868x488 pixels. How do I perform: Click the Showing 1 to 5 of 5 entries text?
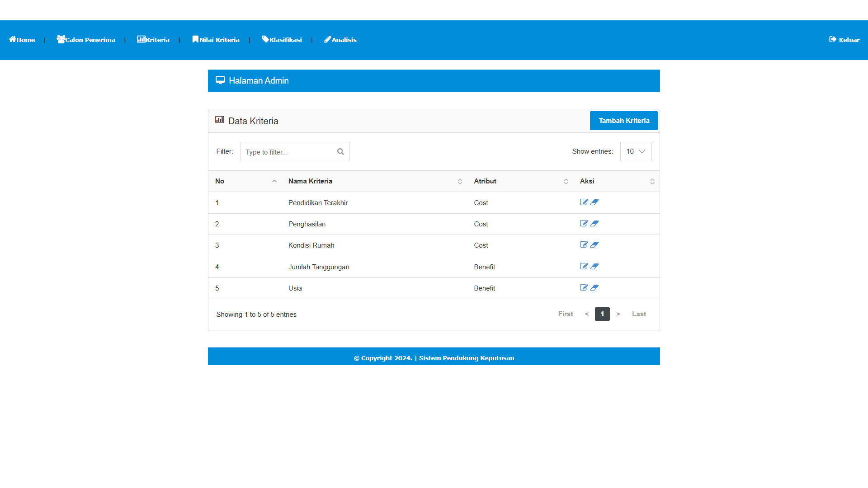point(256,314)
